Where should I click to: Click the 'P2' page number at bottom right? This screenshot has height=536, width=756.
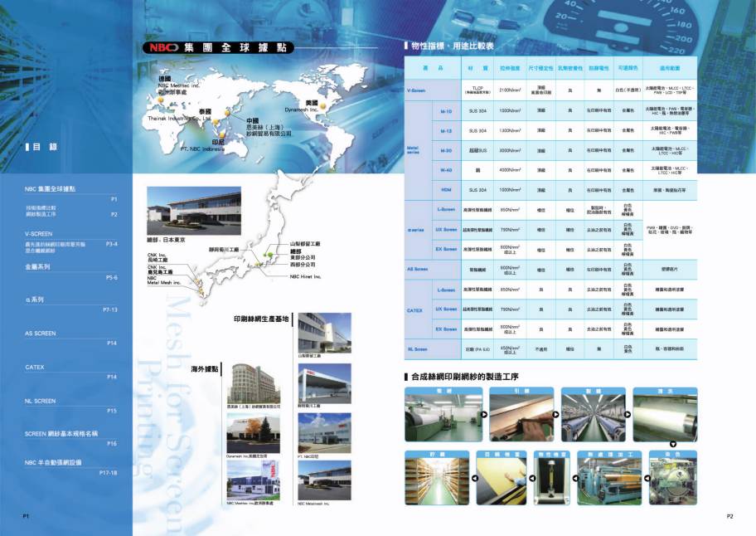(x=730, y=516)
